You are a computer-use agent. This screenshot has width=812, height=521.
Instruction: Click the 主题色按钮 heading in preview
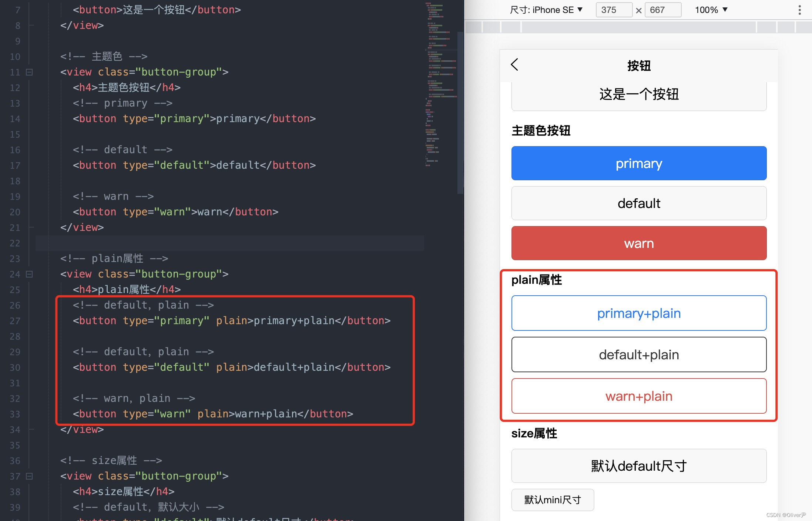541,131
